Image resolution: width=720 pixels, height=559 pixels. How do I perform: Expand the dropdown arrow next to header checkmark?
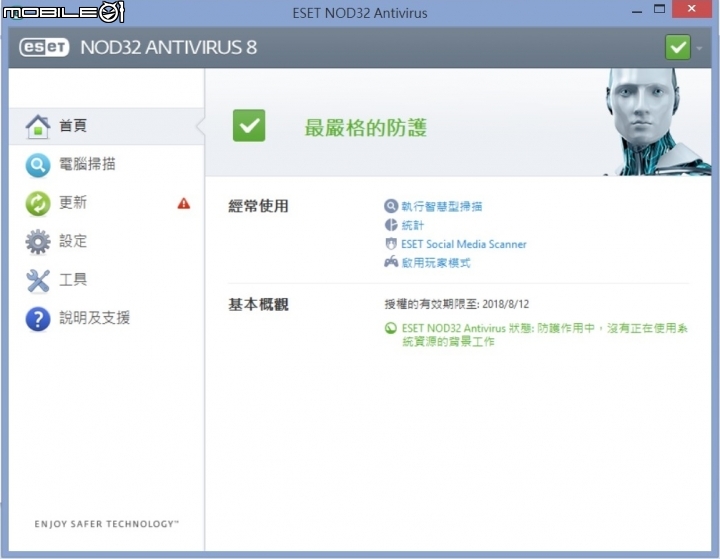coord(699,48)
